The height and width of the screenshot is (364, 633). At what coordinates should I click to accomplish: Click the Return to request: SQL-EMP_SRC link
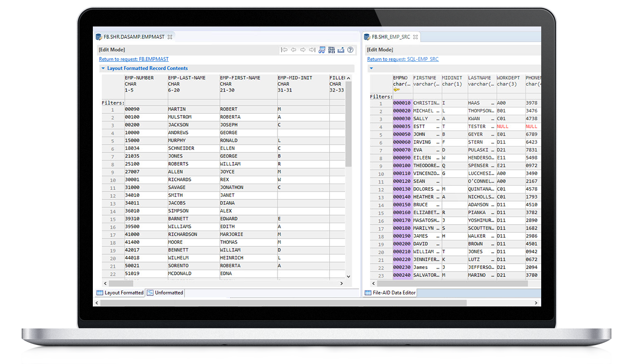[x=402, y=59]
